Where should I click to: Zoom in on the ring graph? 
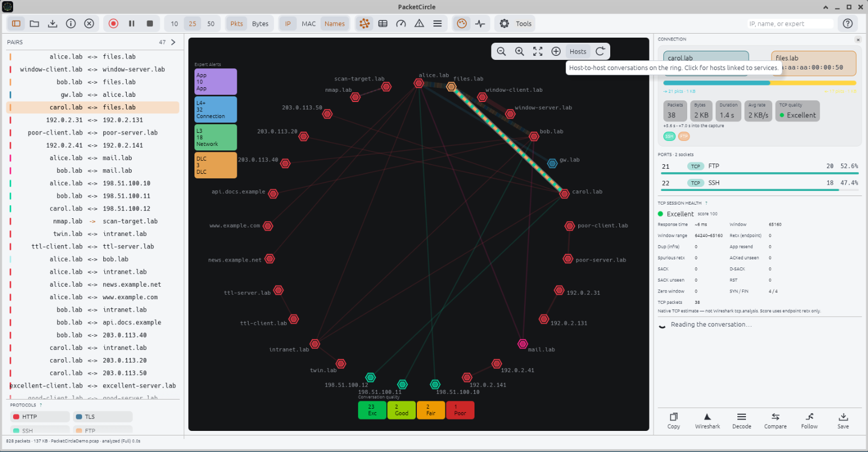click(520, 51)
